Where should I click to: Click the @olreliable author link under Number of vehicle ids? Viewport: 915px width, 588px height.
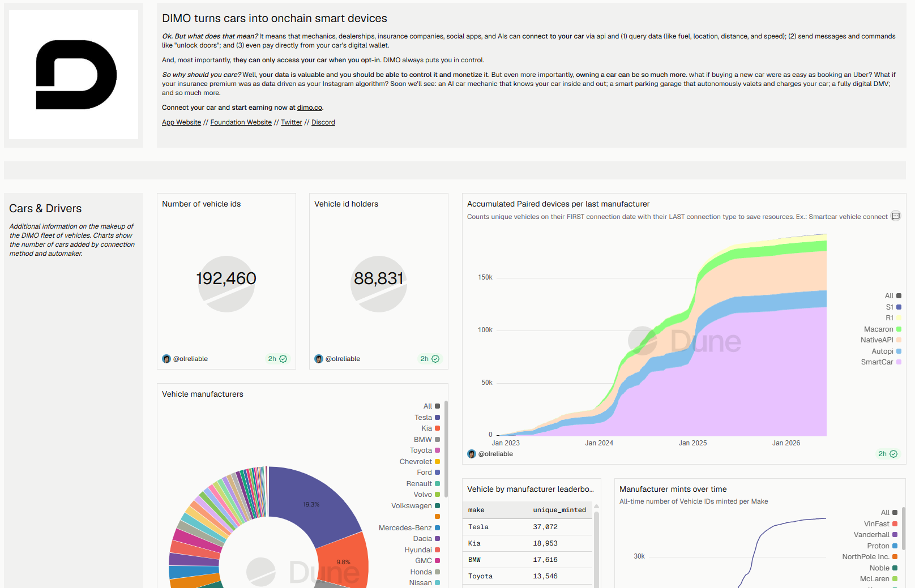(190, 359)
